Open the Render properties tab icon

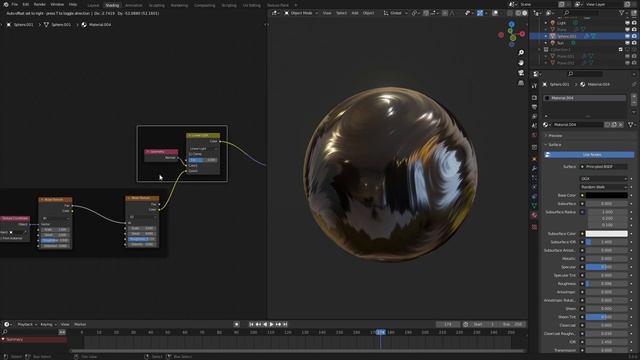click(534, 98)
